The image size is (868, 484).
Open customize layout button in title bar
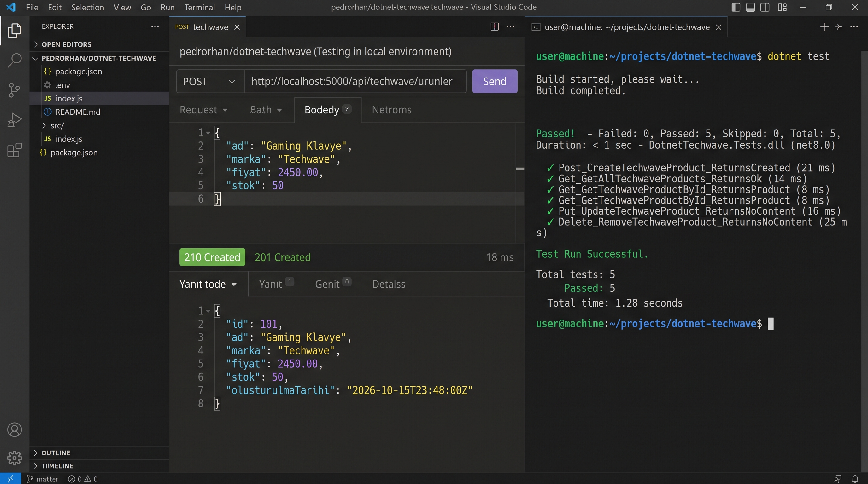tap(783, 7)
